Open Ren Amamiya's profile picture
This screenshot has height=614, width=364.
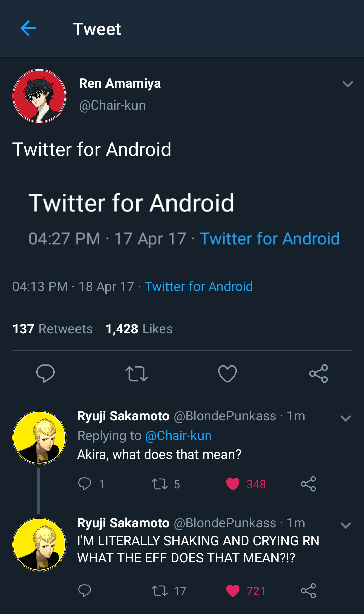(x=39, y=96)
